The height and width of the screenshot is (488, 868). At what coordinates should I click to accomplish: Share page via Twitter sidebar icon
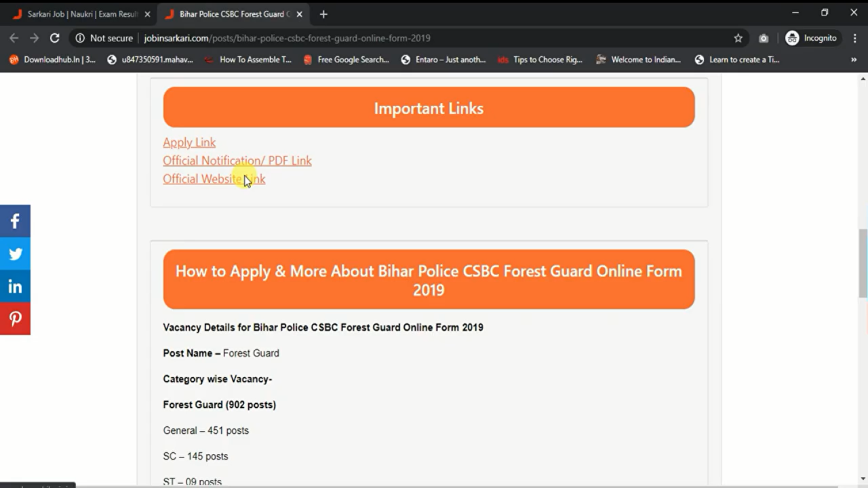(15, 253)
